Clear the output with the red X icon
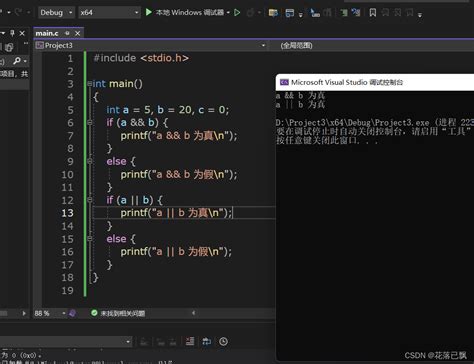The height and width of the screenshot is (364, 474). click(190, 341)
